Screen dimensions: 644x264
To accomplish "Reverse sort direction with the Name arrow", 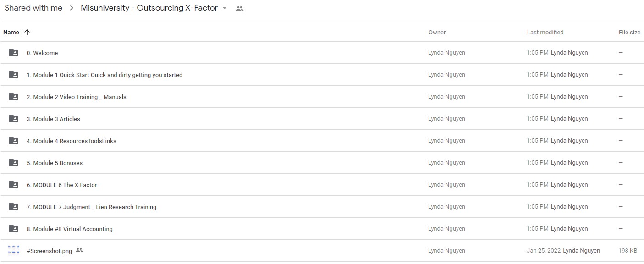I will click(27, 32).
